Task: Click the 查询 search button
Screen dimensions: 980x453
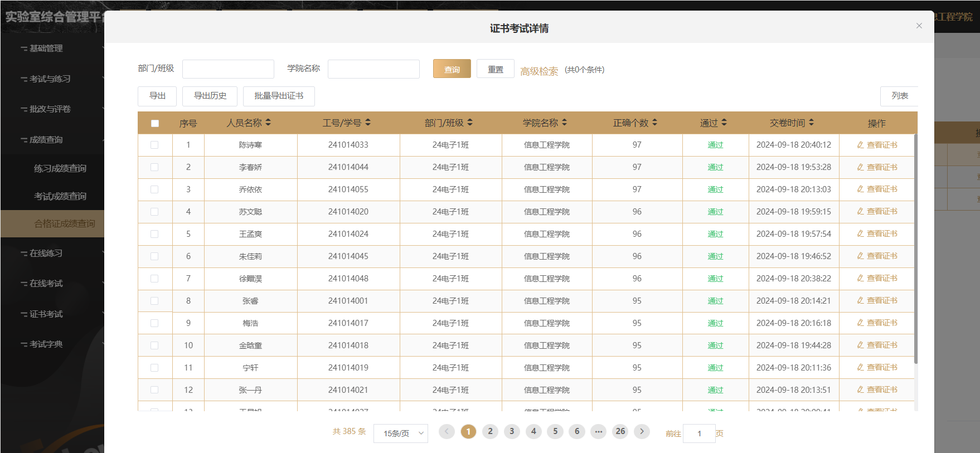Action: pyautogui.click(x=452, y=69)
